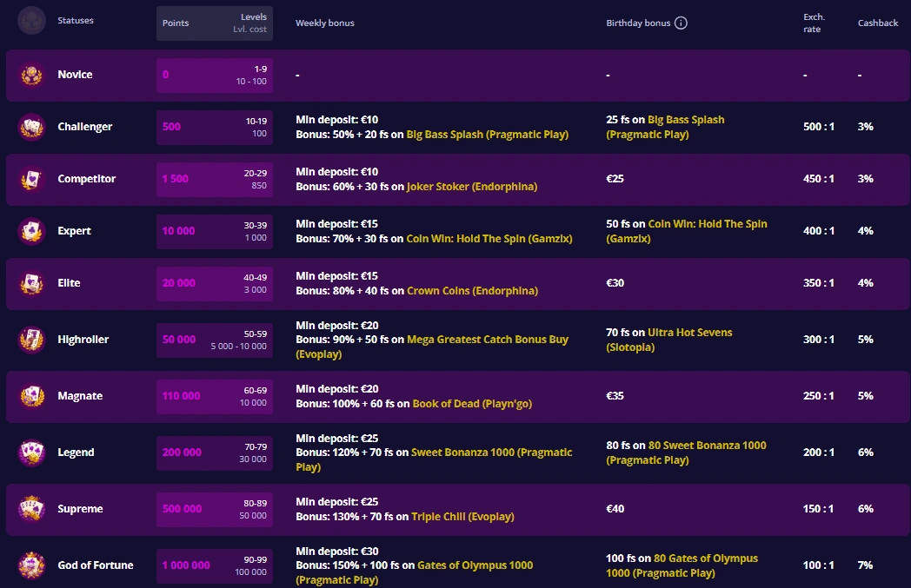Open Coin Win: Hold The Spin weekly link
Viewport: 911px width, 588px height.
[x=489, y=239]
